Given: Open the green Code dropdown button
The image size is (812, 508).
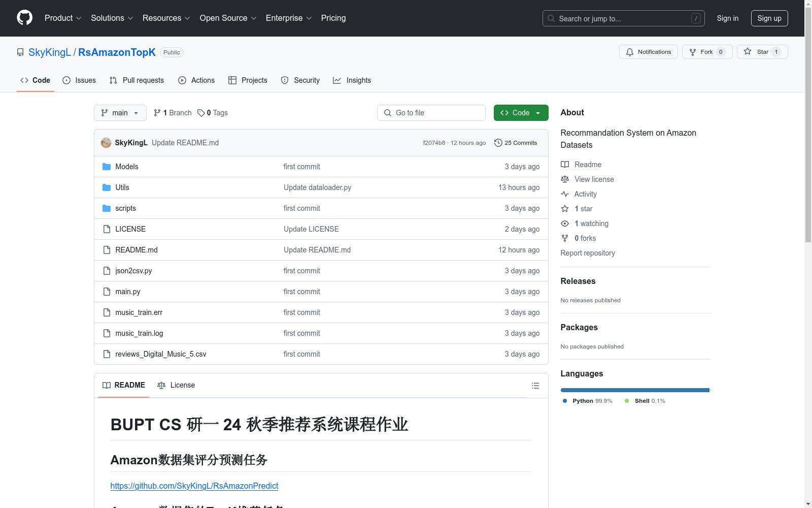Looking at the screenshot, I should pyautogui.click(x=521, y=113).
